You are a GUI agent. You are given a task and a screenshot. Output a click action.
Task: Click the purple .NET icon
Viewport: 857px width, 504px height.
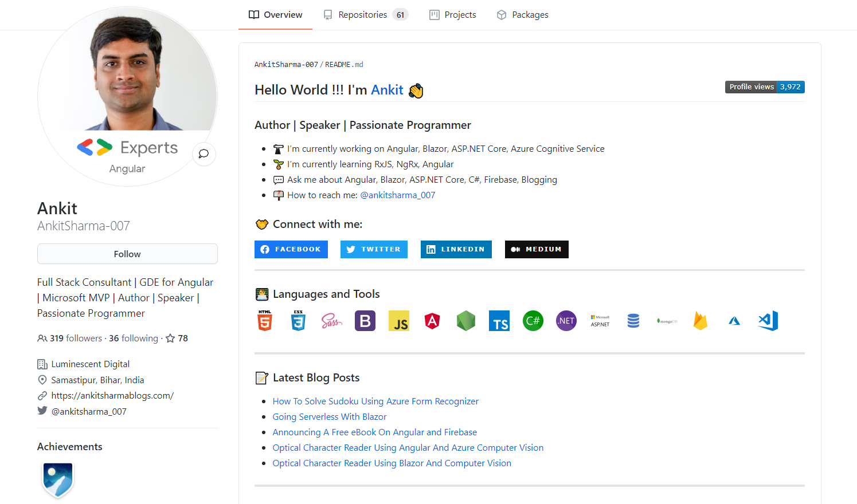coord(566,321)
